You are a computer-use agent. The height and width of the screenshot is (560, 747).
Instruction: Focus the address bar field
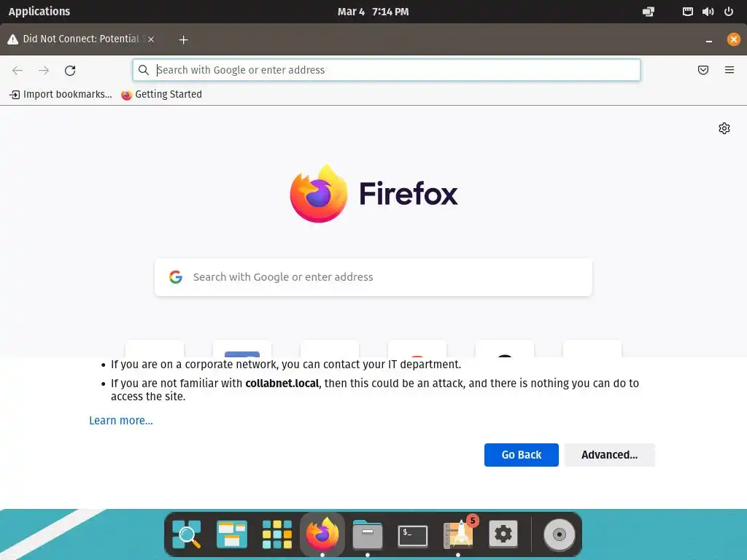click(387, 70)
